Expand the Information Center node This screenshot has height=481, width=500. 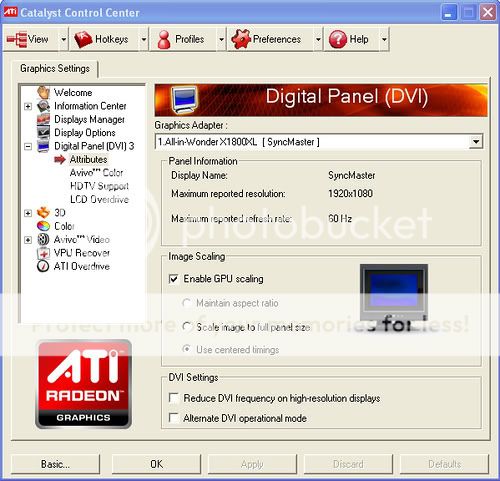click(x=28, y=106)
